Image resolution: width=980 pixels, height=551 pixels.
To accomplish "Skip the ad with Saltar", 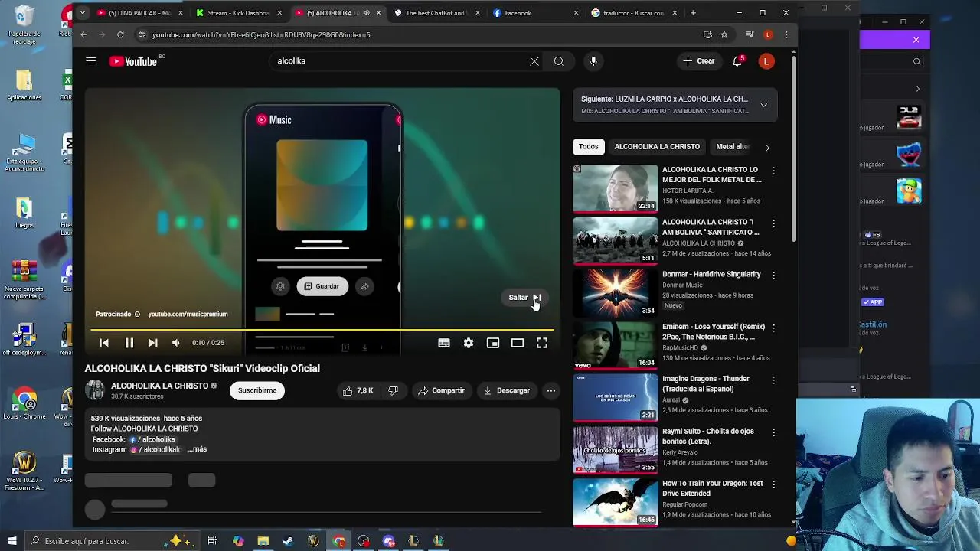I will pyautogui.click(x=524, y=298).
